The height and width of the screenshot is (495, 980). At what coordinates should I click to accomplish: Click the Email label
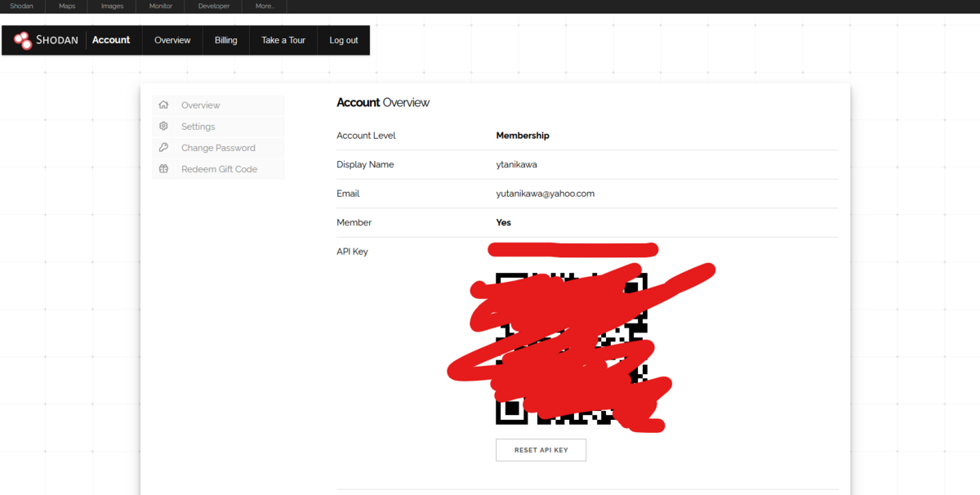[348, 194]
